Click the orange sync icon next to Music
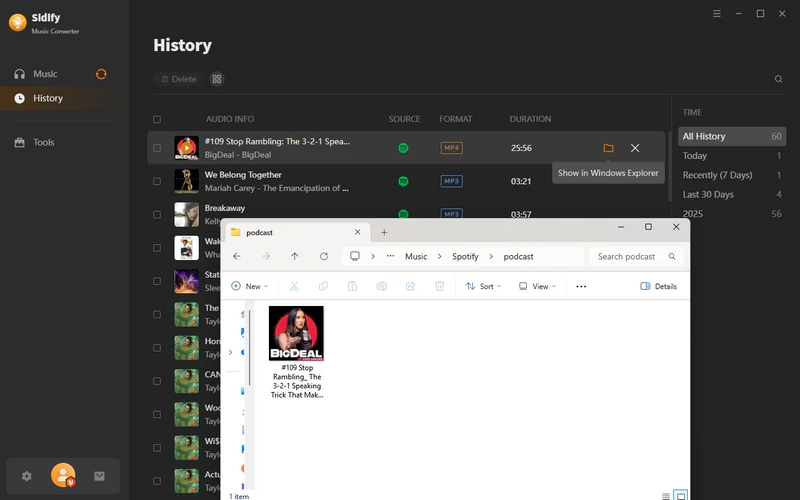800x500 pixels. 101,74
